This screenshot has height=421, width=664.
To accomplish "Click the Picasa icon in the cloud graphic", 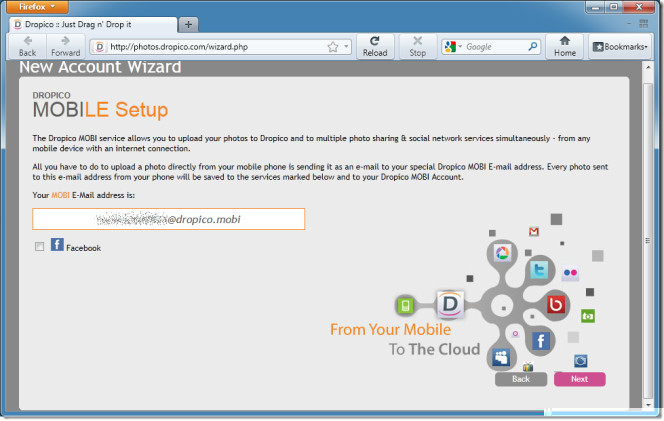I will coord(502,253).
